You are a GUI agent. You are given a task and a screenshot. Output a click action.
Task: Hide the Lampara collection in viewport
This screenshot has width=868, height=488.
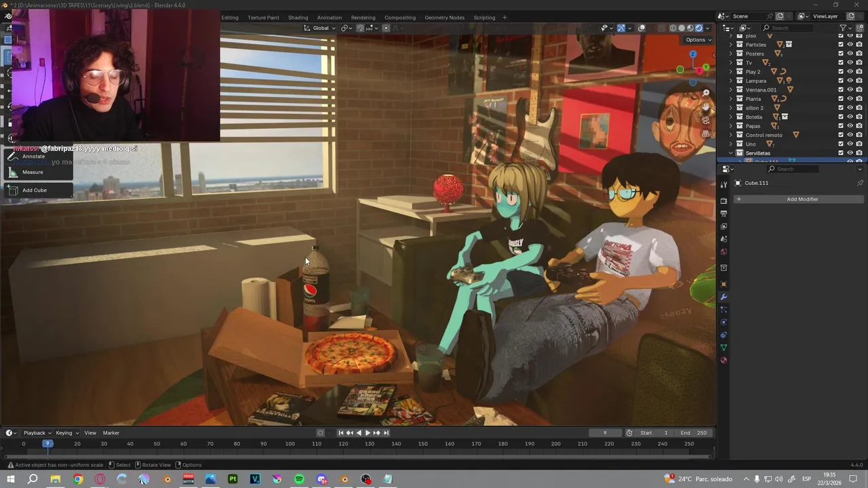pyautogui.click(x=850, y=81)
